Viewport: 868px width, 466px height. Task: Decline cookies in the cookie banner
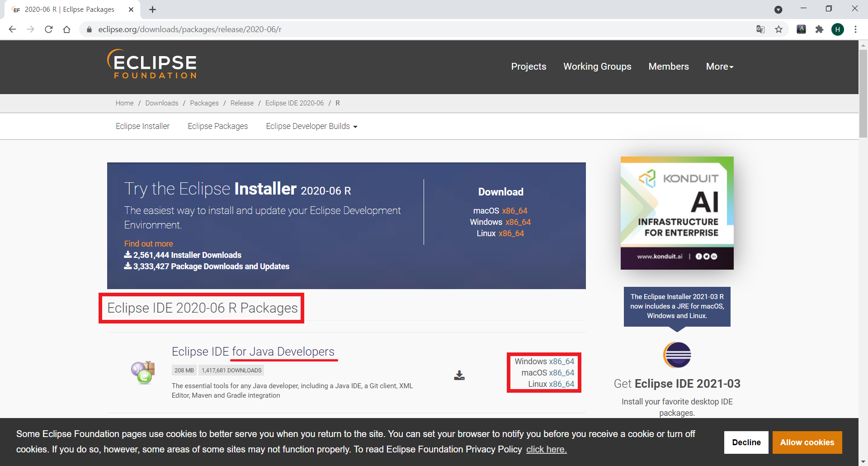tap(746, 442)
